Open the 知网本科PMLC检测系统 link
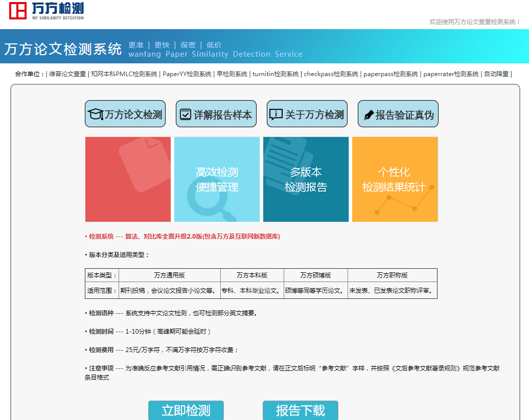Viewport: 529px width, 420px height. click(124, 74)
